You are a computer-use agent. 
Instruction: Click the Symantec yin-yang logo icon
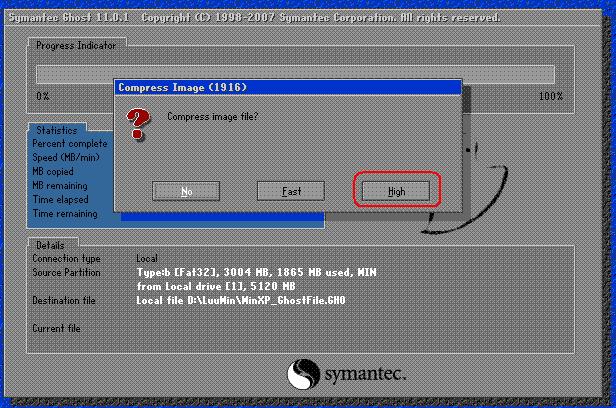(303, 374)
